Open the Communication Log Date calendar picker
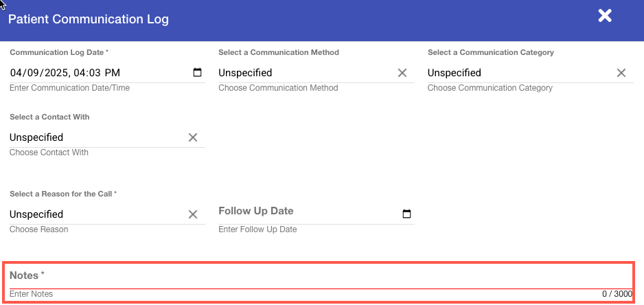644x305 pixels. click(198, 73)
